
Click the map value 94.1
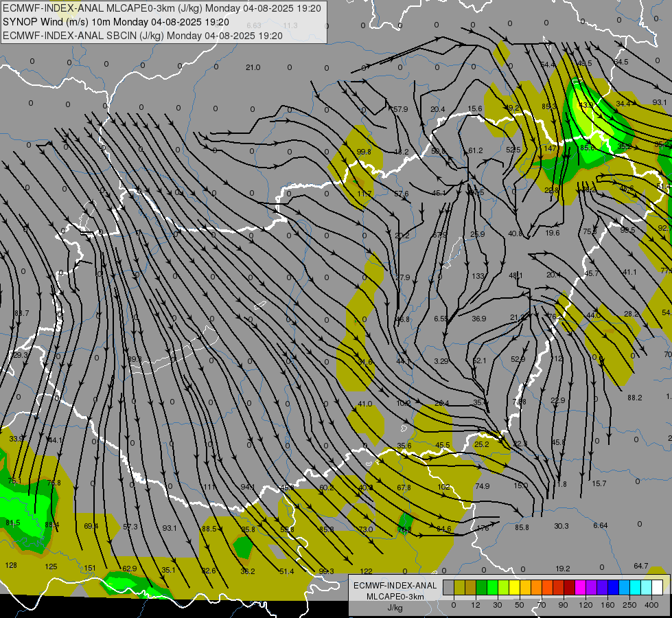[x=248, y=487]
